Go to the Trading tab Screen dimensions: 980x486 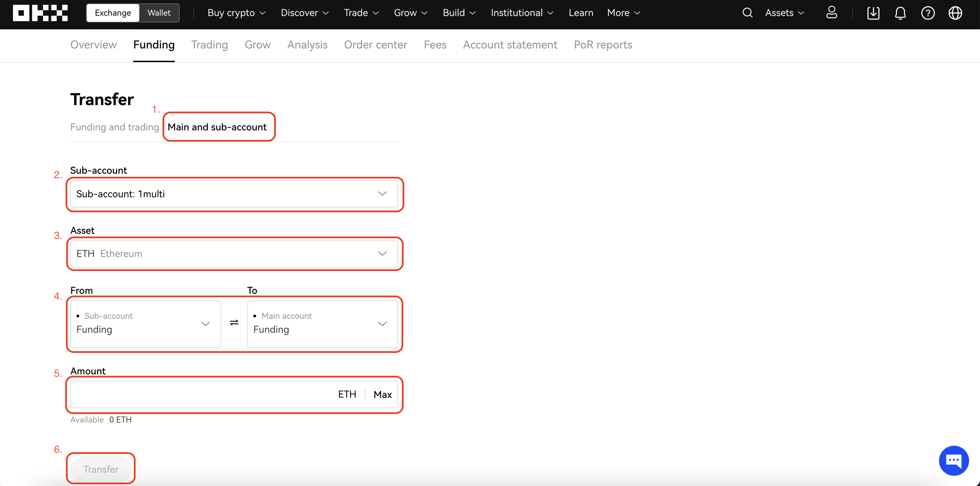click(209, 45)
